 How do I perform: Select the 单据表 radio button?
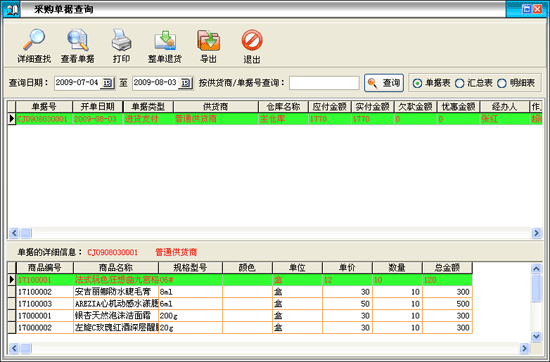click(417, 83)
